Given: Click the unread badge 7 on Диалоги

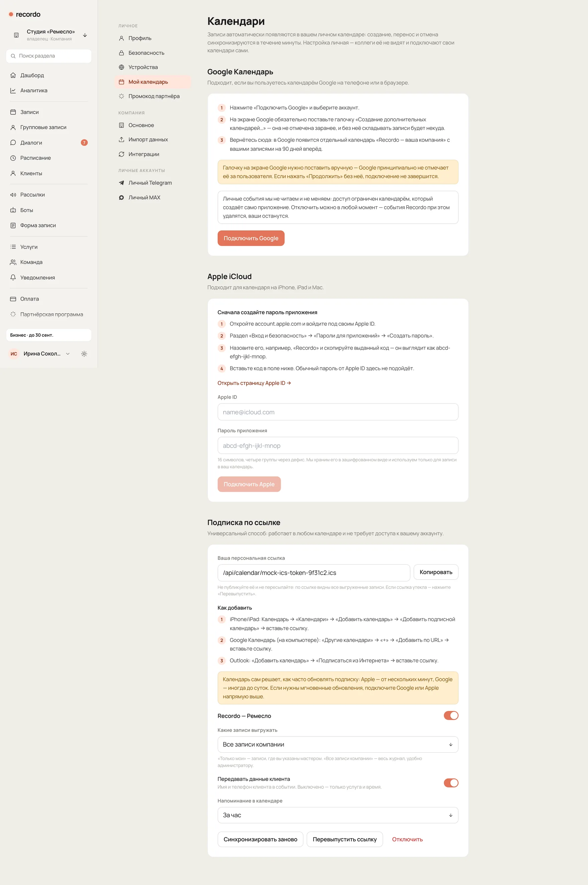Looking at the screenshot, I should 85,143.
